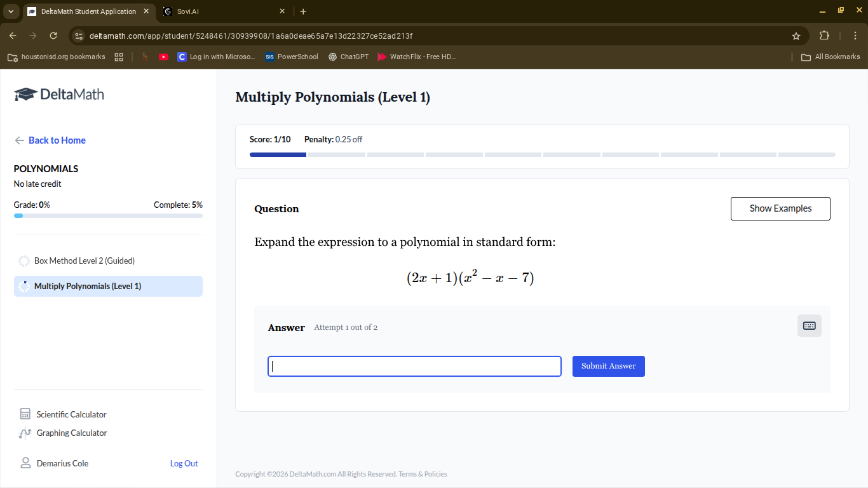This screenshot has width=868, height=488.
Task: Click the browser address bar URL
Action: [251, 36]
